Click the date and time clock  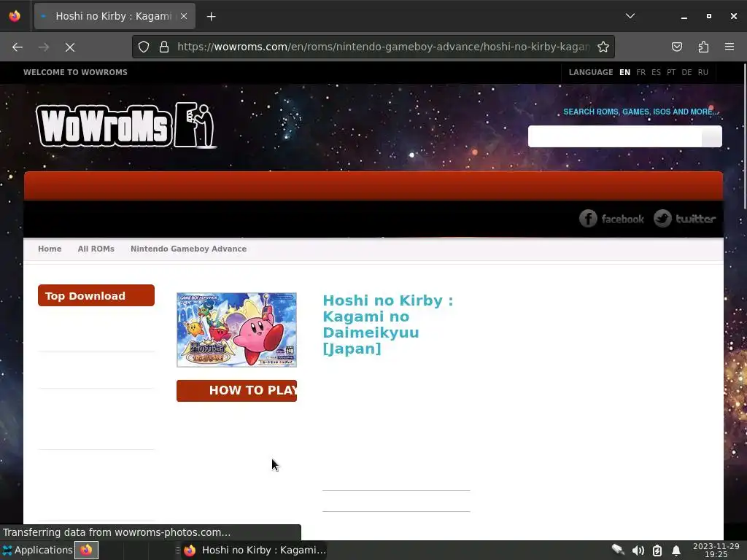point(716,550)
